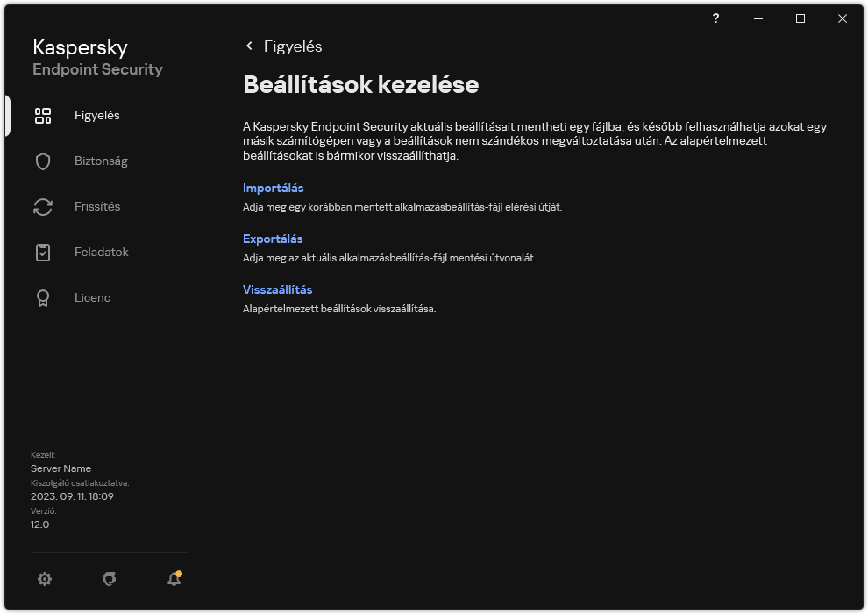Screen dimensions: 868x614
Task: Click the Beállítások kezelése heading
Action: point(361,84)
